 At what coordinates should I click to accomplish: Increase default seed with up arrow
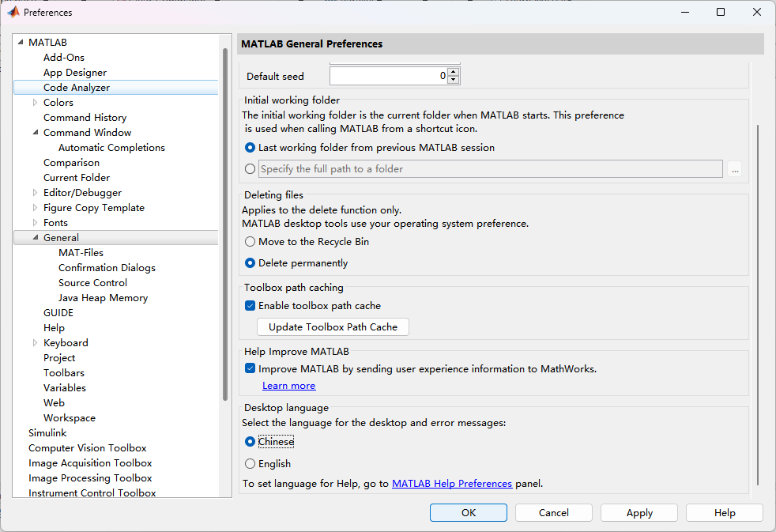tap(453, 73)
